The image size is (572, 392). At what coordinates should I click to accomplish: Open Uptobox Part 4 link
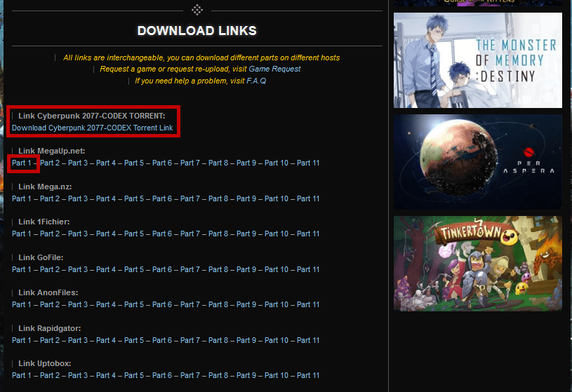(106, 375)
